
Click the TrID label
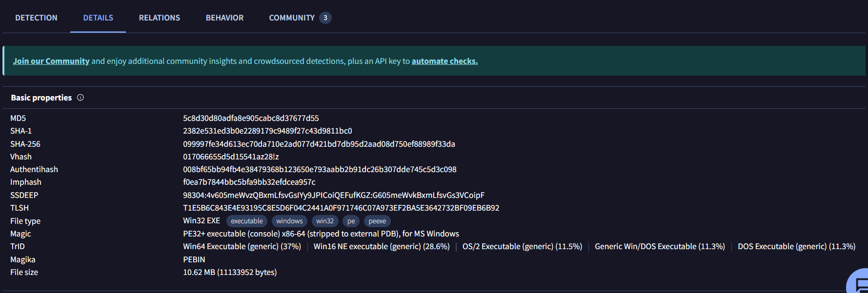[x=18, y=246]
